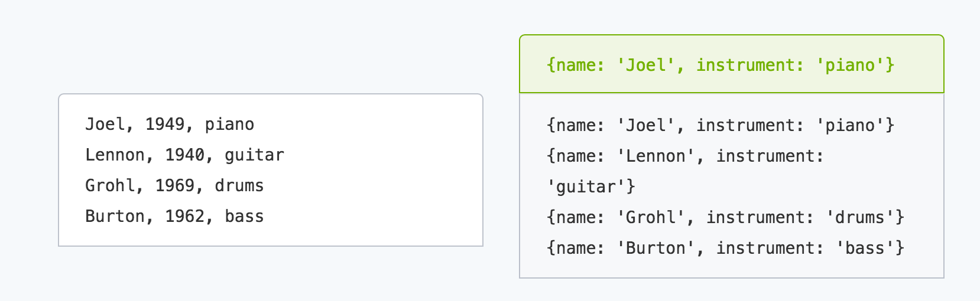Select Lennon in the left input box

coord(115,155)
